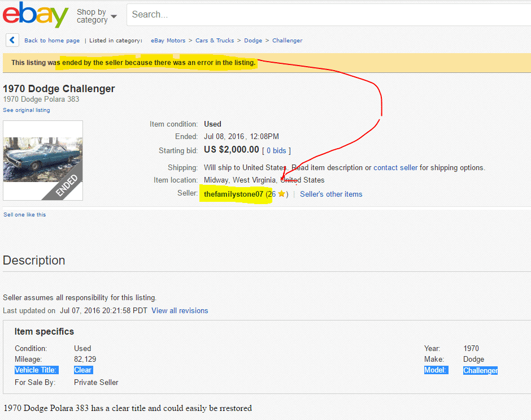Viewport: 531px width, 420px height.
Task: Go to Cars & Trucks breadcrumb
Action: point(215,41)
